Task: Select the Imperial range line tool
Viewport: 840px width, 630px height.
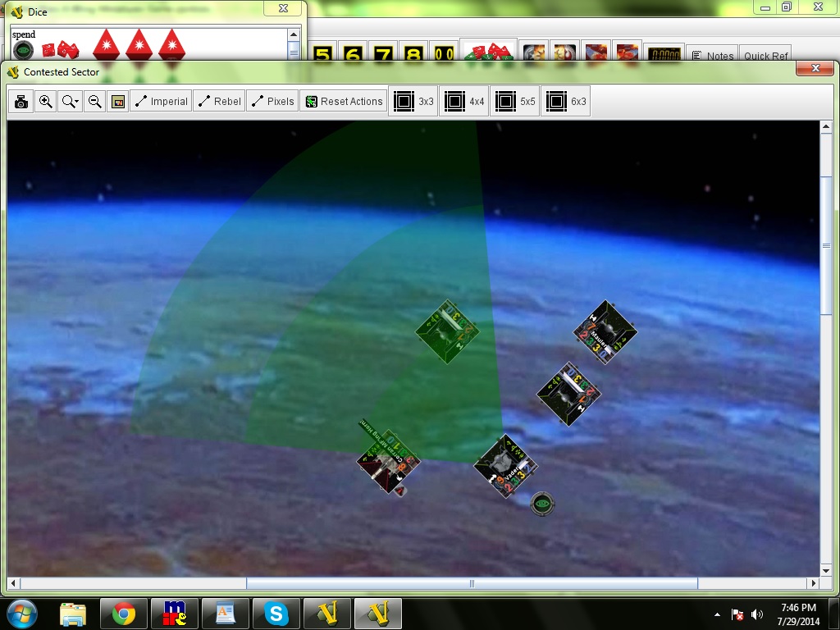Action: (161, 102)
